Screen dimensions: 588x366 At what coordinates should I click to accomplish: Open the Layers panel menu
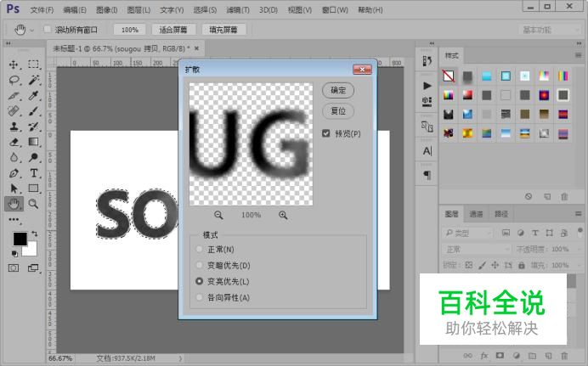pos(579,213)
